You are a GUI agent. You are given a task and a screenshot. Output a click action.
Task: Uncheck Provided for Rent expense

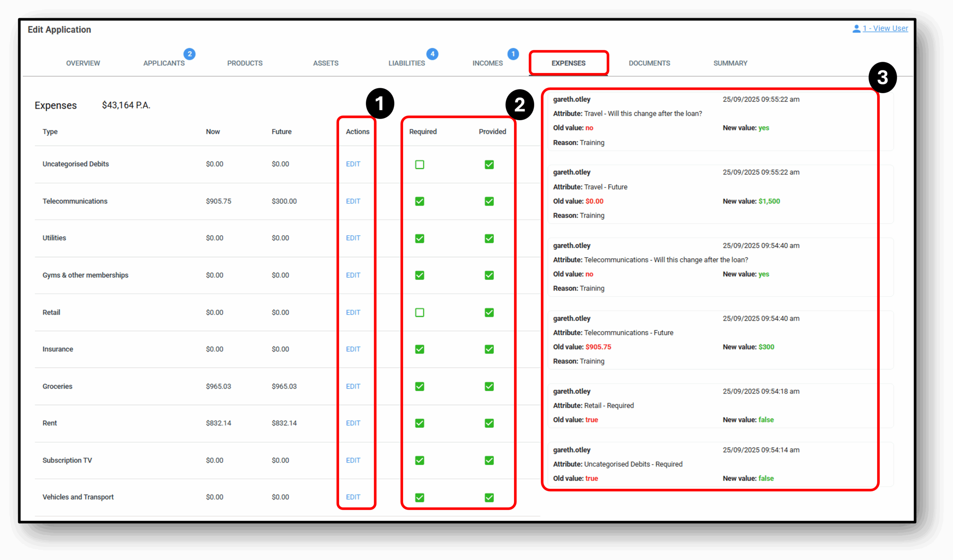point(489,423)
